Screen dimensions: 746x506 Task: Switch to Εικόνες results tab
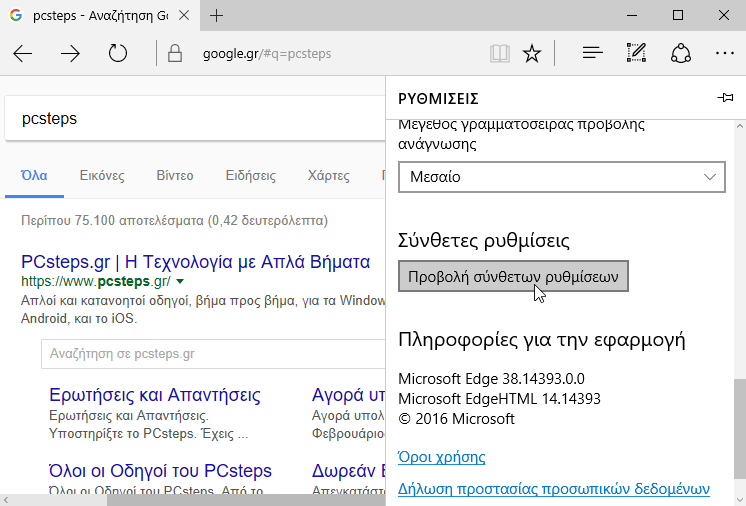tap(102, 175)
